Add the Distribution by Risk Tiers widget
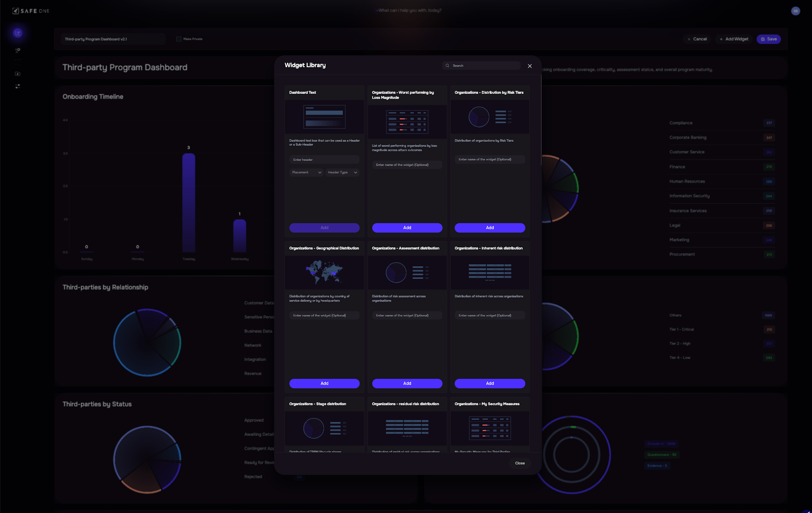Viewport: 812px width, 513px height. [x=490, y=228]
